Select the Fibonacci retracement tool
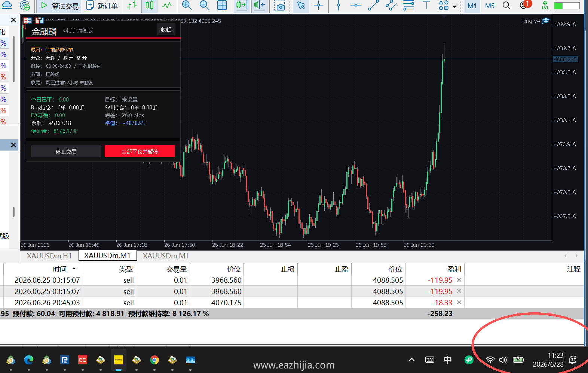This screenshot has height=373, width=588. click(x=408, y=5)
